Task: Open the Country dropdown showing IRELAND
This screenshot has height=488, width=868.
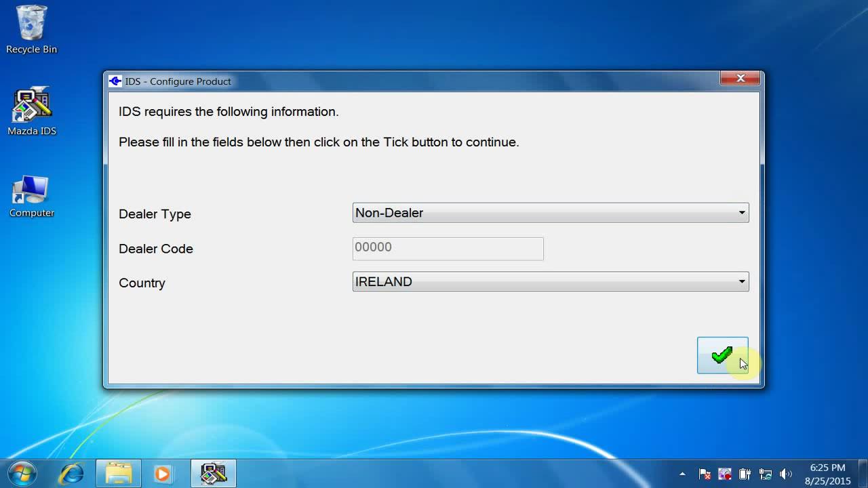Action: 551,282
